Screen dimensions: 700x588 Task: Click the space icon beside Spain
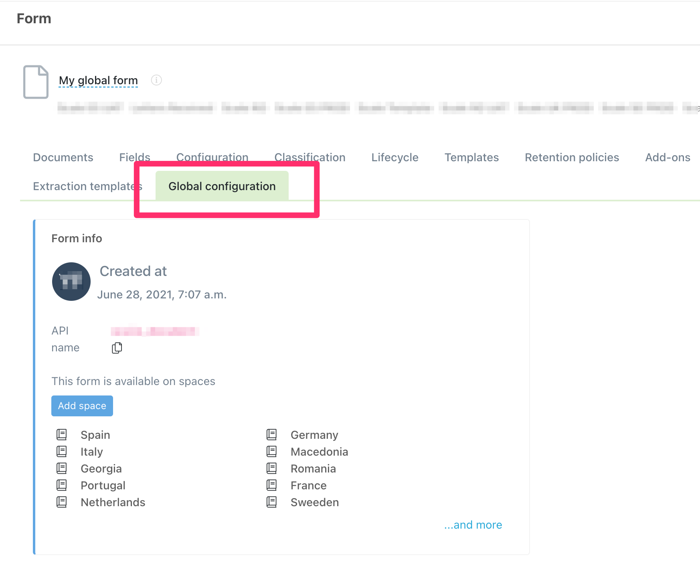(62, 434)
